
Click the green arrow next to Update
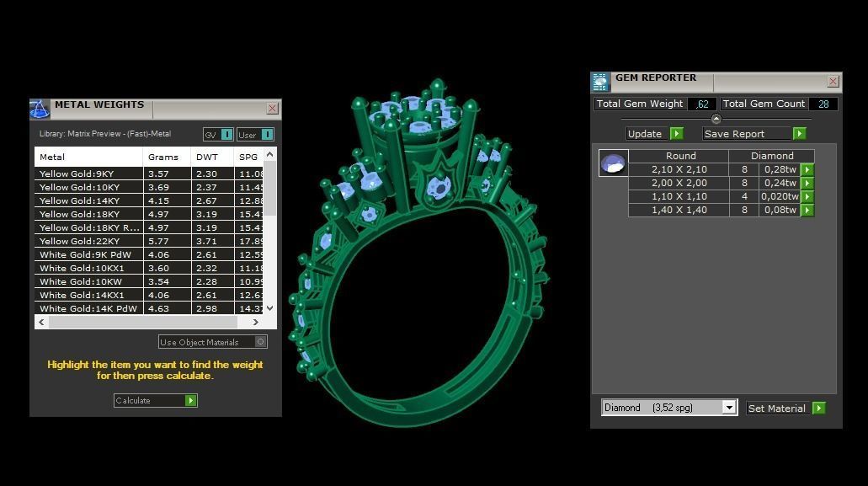(x=676, y=133)
